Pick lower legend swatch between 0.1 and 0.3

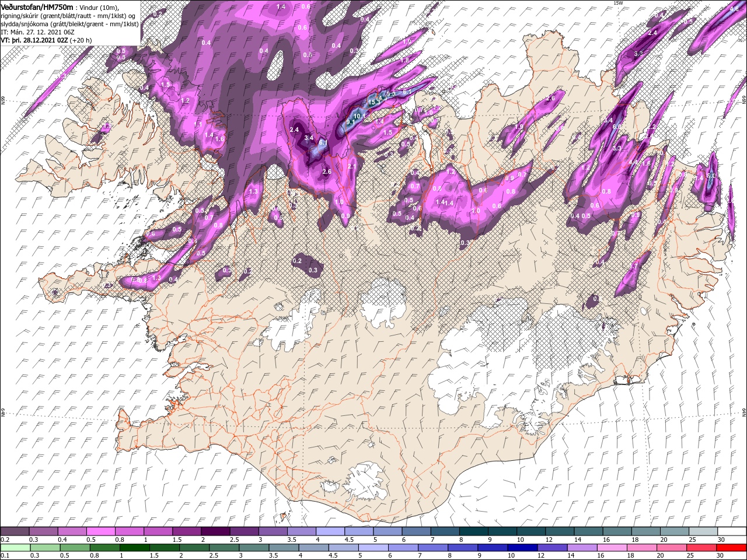(x=15, y=548)
